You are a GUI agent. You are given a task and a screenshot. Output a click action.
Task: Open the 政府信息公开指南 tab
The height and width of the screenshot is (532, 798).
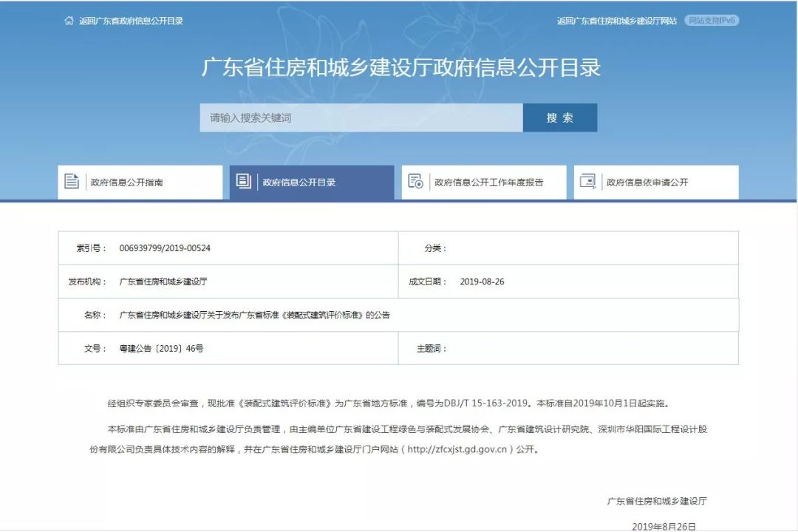coord(140,183)
